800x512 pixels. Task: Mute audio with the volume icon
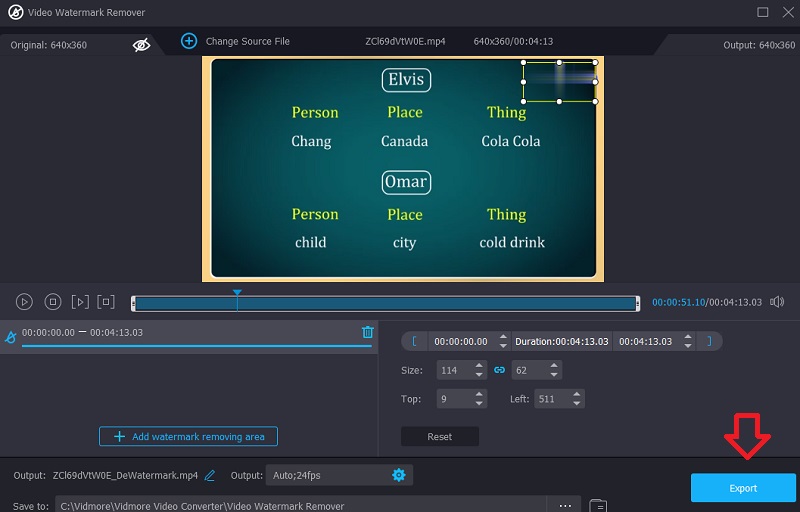(x=777, y=302)
